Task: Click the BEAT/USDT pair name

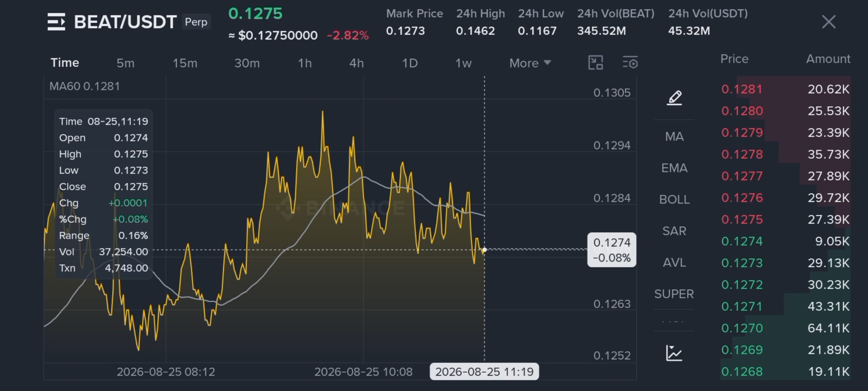Action: pos(125,22)
